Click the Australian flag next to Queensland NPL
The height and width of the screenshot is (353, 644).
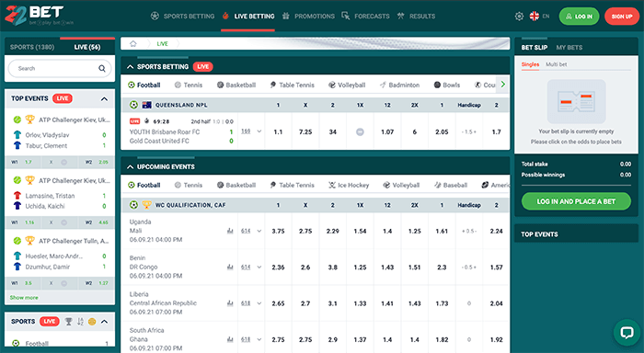146,105
